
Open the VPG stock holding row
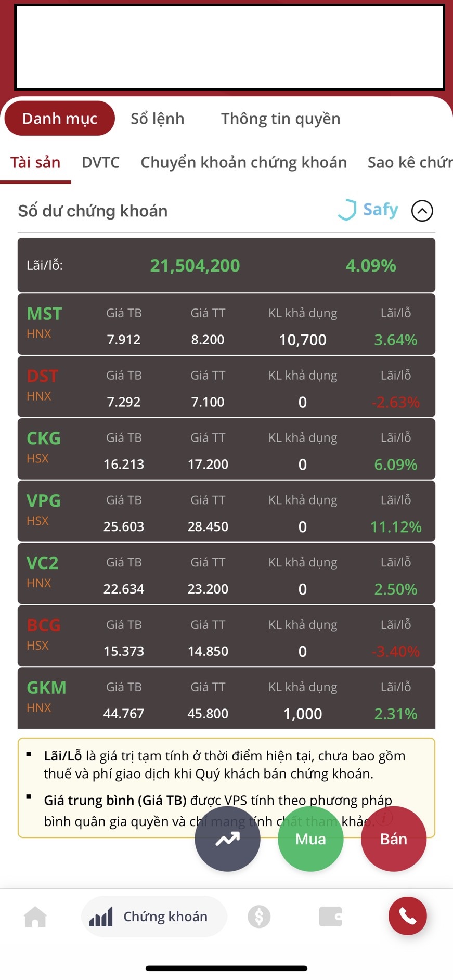[226, 511]
